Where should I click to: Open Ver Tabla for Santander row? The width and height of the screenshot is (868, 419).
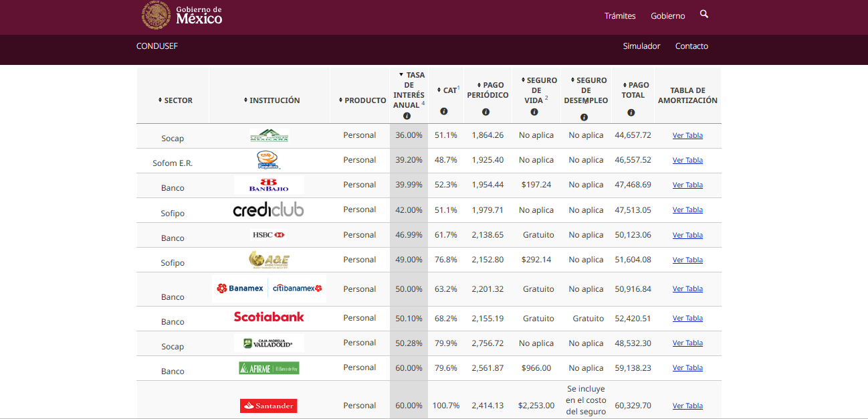coord(687,406)
